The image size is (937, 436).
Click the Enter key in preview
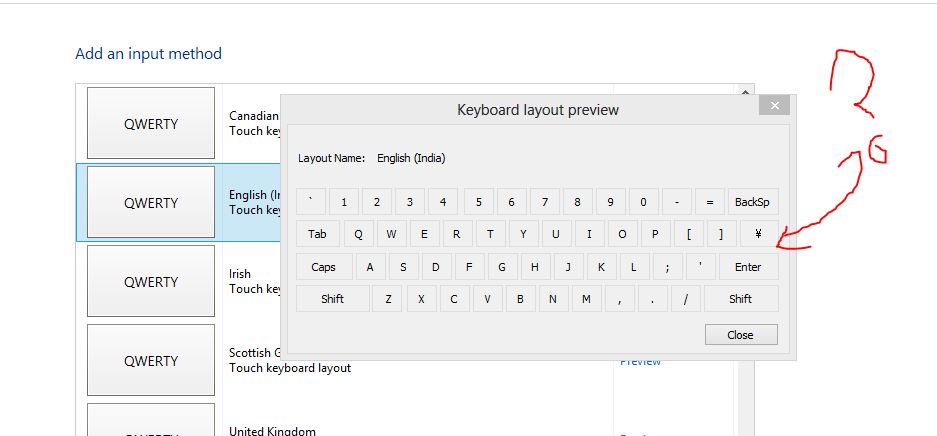pos(748,267)
